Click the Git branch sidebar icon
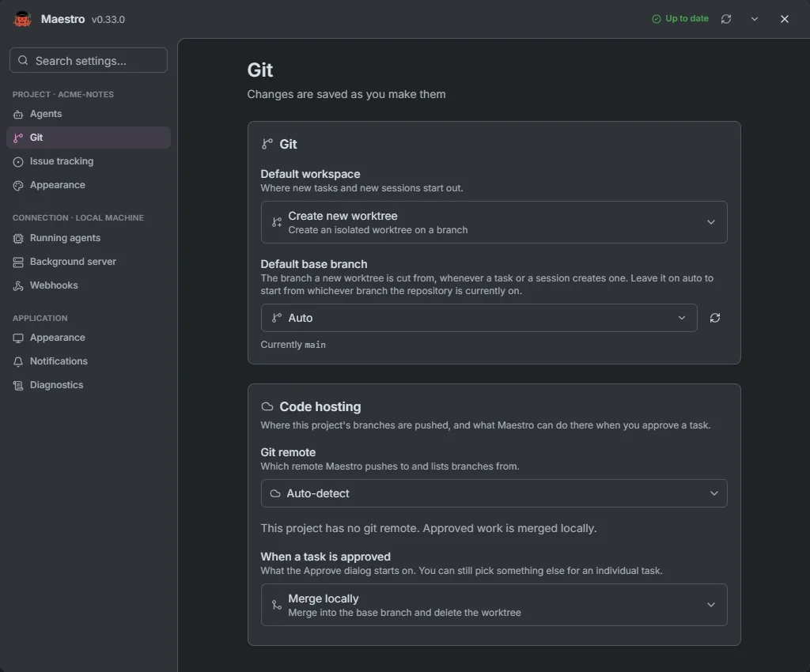 pyautogui.click(x=18, y=138)
